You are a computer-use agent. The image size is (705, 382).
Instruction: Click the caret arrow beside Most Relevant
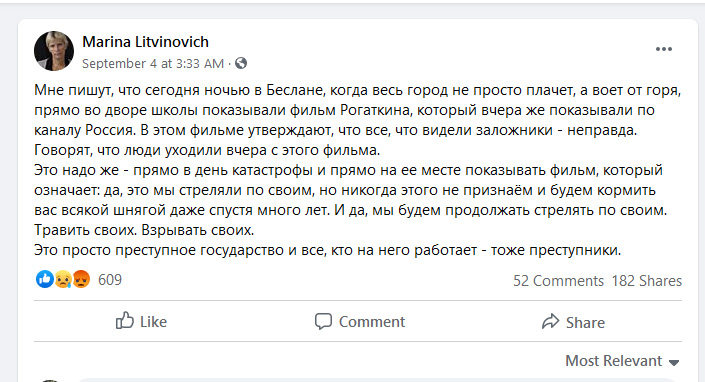pos(673,363)
